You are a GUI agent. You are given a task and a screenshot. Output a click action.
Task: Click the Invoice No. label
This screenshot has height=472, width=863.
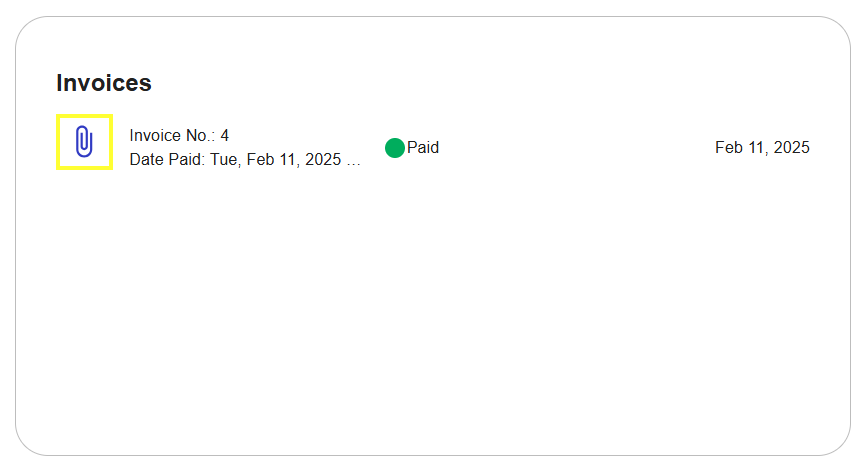coord(172,135)
